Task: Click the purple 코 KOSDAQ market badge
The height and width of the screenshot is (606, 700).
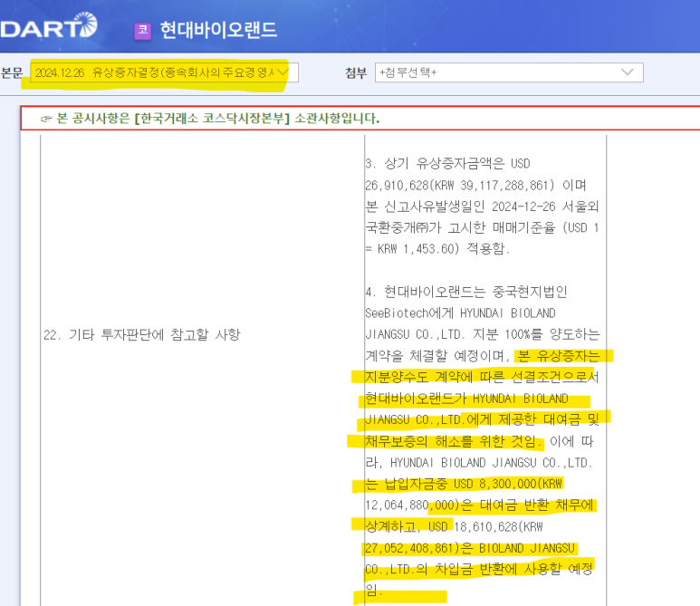Action: tap(143, 31)
